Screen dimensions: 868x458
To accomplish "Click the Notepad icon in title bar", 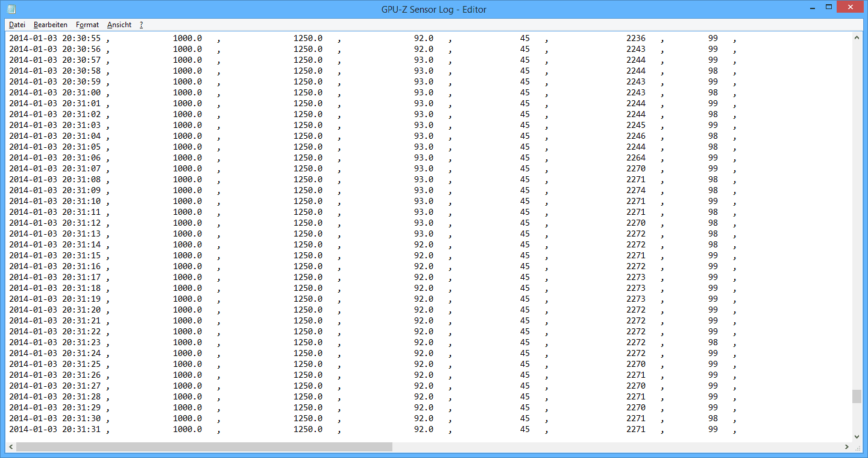I will click(x=11, y=9).
